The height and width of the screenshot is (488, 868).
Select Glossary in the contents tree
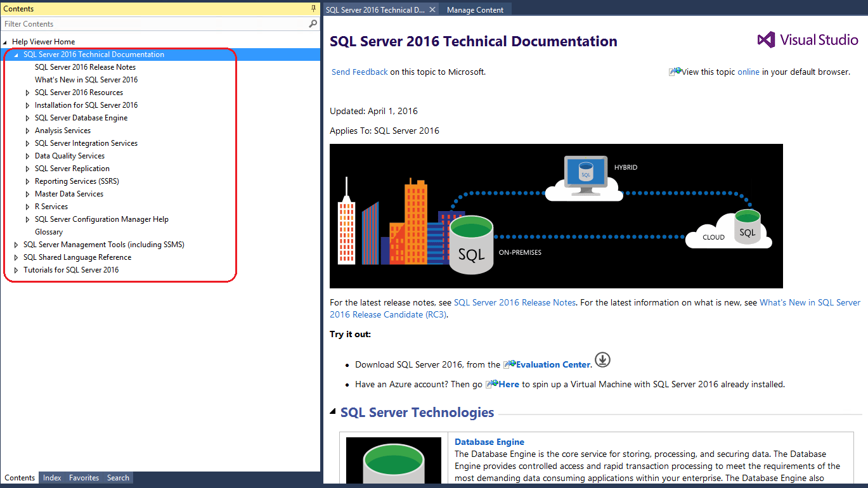[49, 232]
